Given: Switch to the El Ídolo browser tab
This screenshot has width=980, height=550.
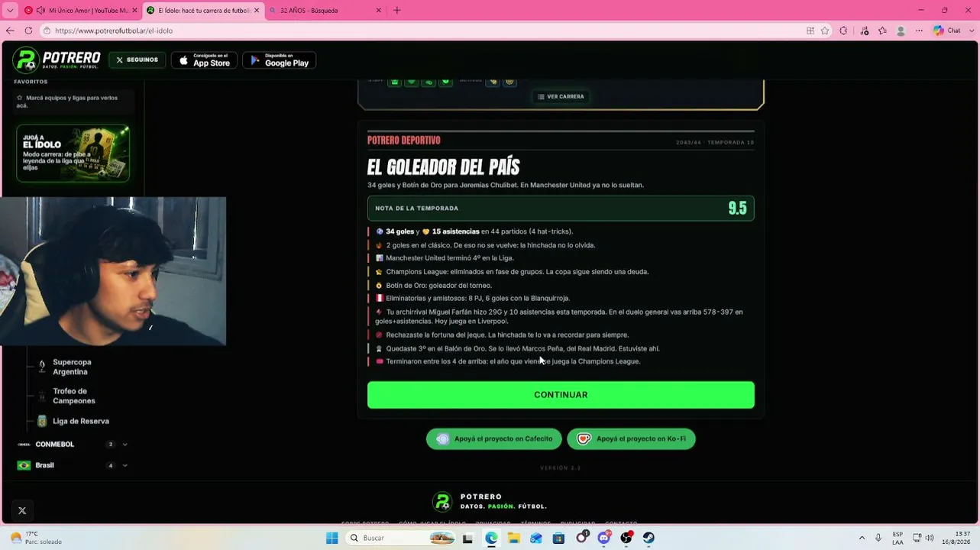Looking at the screenshot, I should point(202,11).
